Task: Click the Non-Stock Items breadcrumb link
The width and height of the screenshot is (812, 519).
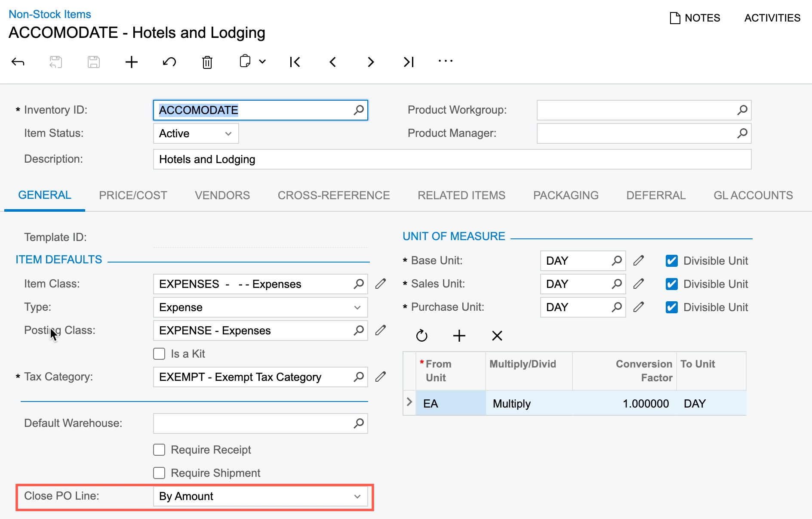Action: click(50, 14)
